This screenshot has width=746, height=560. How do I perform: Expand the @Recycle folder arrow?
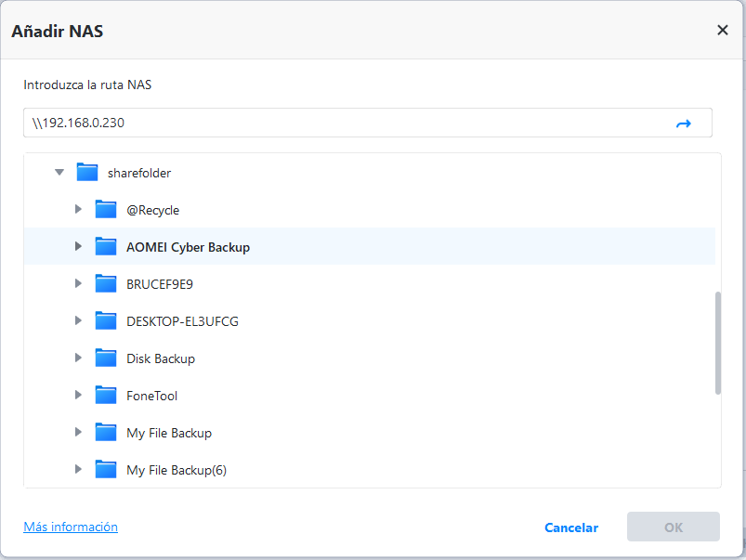click(79, 209)
